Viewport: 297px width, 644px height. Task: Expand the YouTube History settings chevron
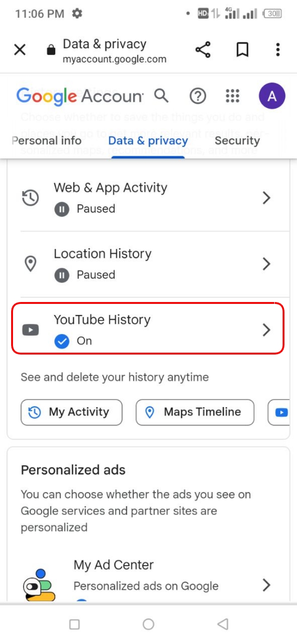pos(267,330)
